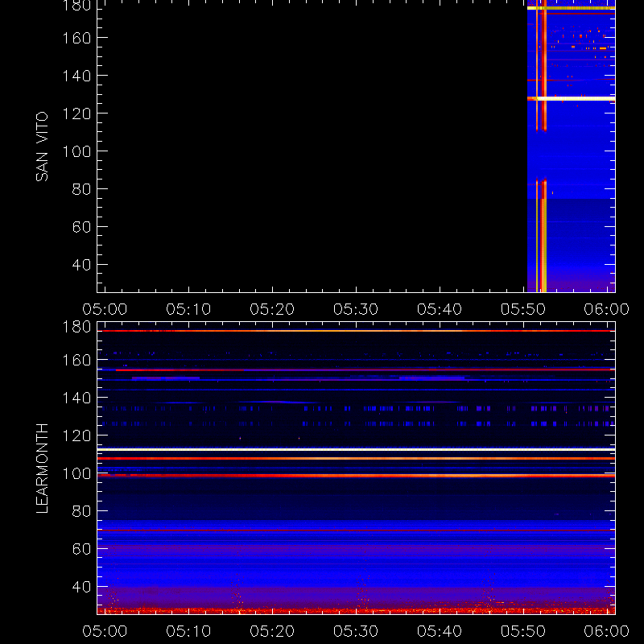This screenshot has height=644, width=644.
Task: Pick the 80 tick label on Learmonth axis
Action: [81, 511]
